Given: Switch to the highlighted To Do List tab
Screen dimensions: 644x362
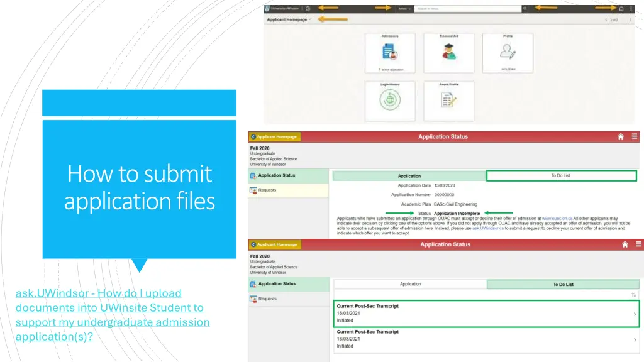Looking at the screenshot, I should tap(561, 176).
